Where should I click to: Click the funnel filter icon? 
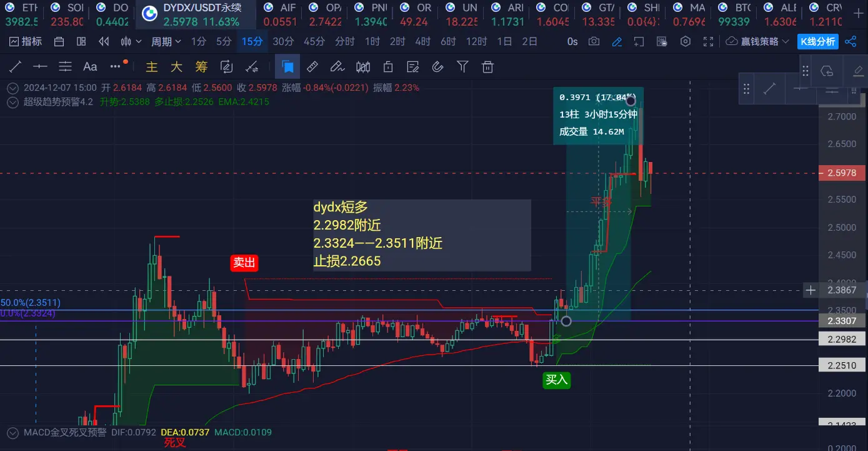pos(462,66)
